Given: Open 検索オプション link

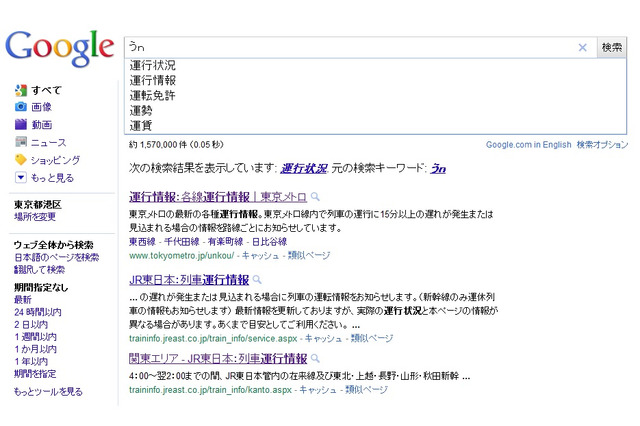Looking at the screenshot, I should [602, 144].
